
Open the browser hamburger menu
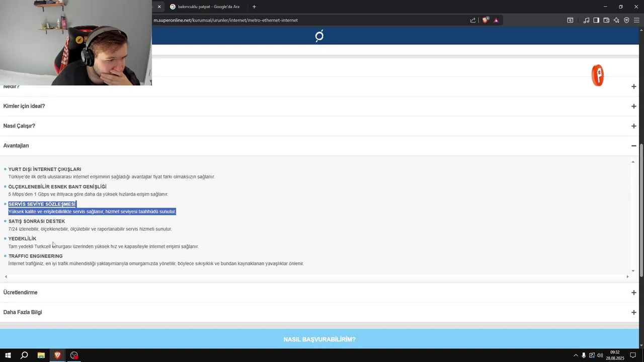636,20
